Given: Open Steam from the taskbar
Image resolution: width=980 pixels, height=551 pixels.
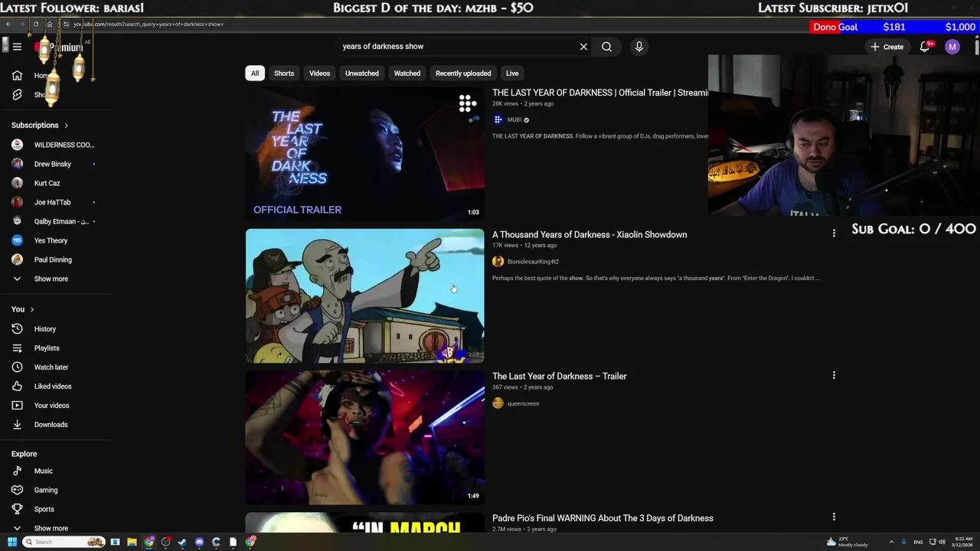Looking at the screenshot, I should 182,542.
